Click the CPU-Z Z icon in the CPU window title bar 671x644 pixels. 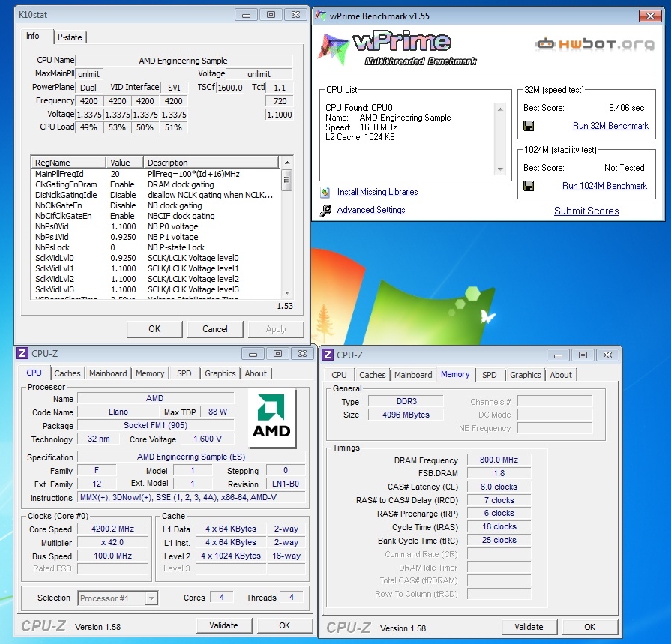[22, 353]
